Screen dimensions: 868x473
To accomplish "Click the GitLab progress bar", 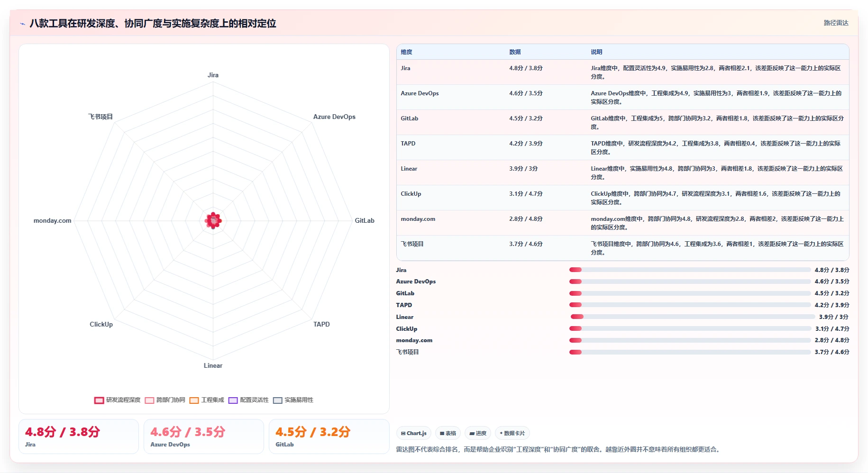I will (690, 293).
